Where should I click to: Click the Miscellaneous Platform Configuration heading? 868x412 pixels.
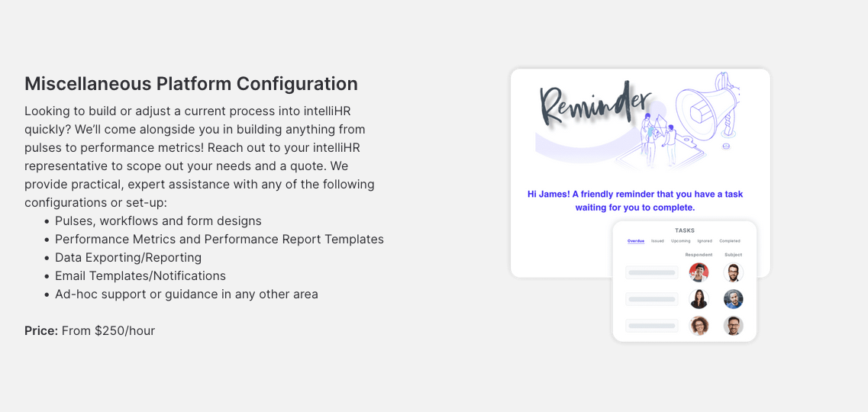(191, 84)
